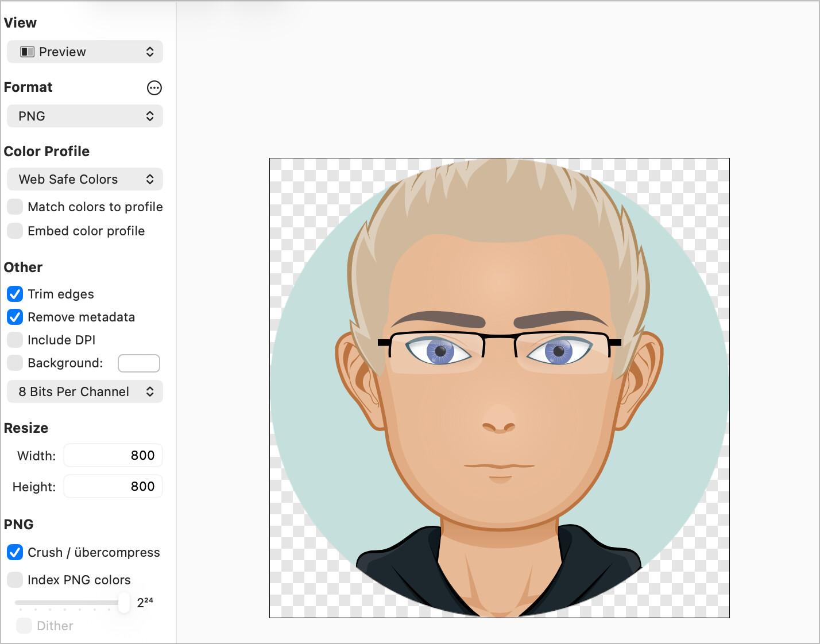
Task: Open the Format options ellipsis icon
Action: [154, 88]
